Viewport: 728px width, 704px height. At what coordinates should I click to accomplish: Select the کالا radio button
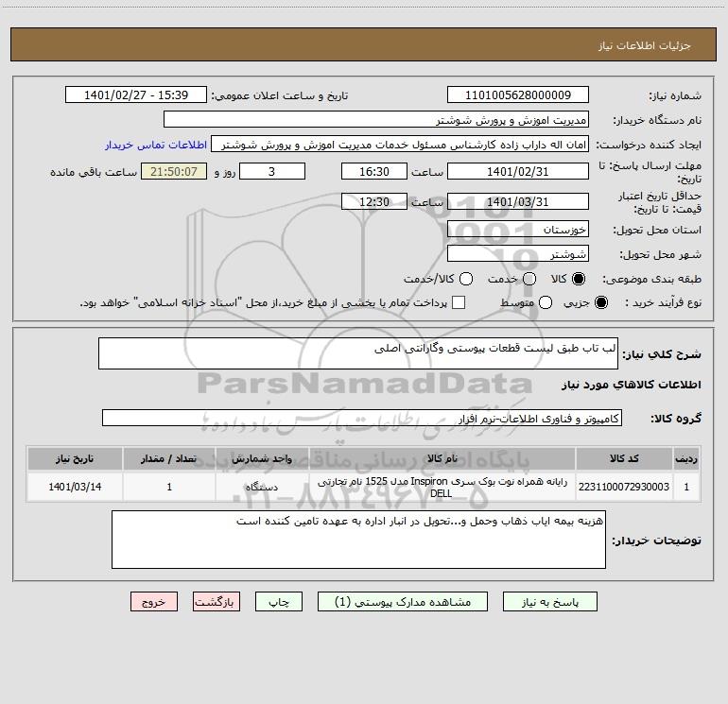click(579, 279)
